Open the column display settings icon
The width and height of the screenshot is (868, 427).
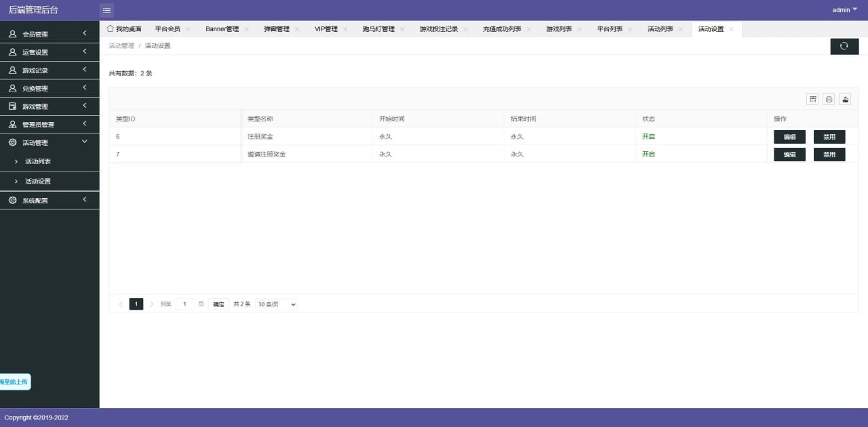pos(812,99)
